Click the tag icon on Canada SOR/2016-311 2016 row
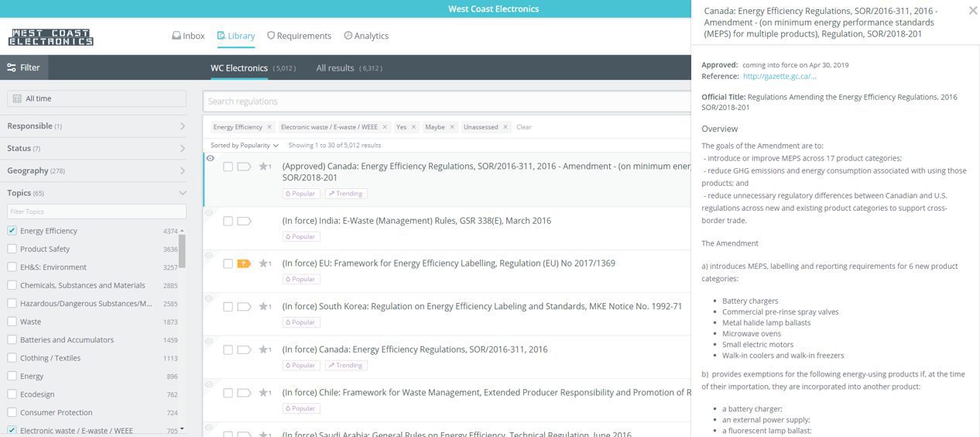This screenshot has width=980, height=437. [x=244, y=349]
